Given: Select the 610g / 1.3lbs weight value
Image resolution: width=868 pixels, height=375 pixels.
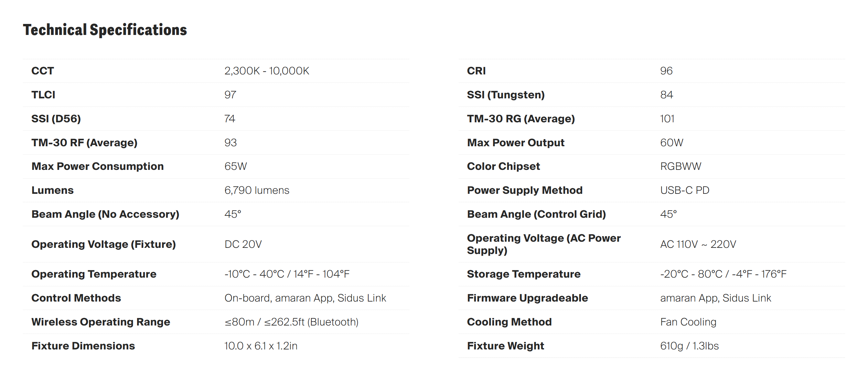Looking at the screenshot, I should tap(689, 346).
